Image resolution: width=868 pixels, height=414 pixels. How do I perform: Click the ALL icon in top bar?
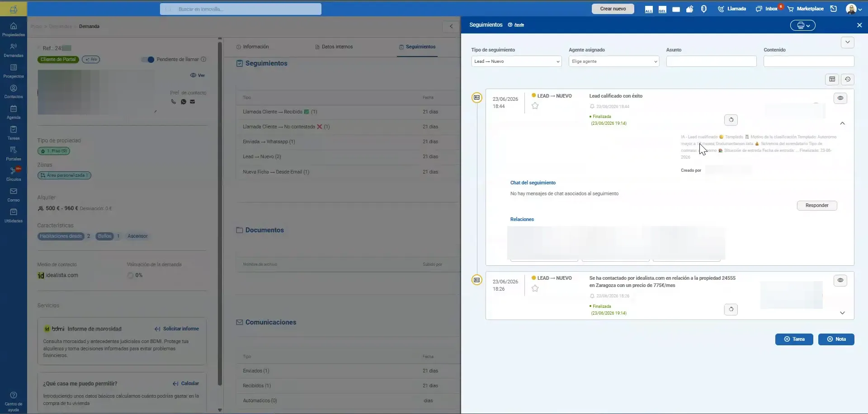click(x=649, y=9)
